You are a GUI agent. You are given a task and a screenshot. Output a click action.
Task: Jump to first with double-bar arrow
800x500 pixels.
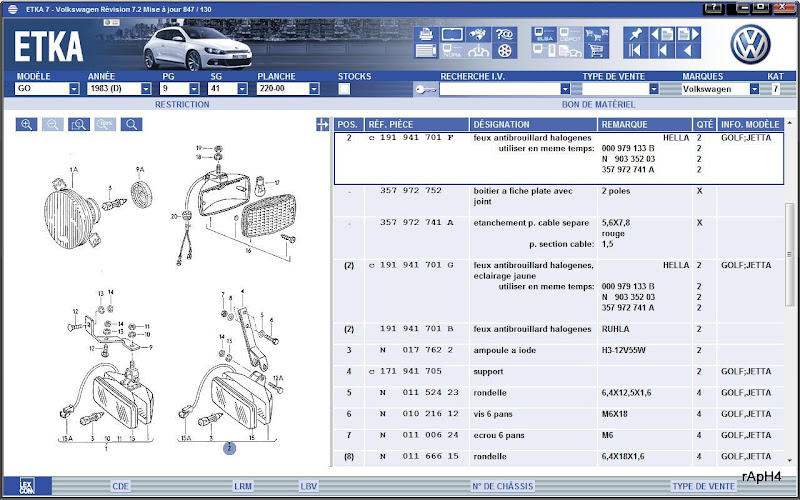pyautogui.click(x=636, y=51)
